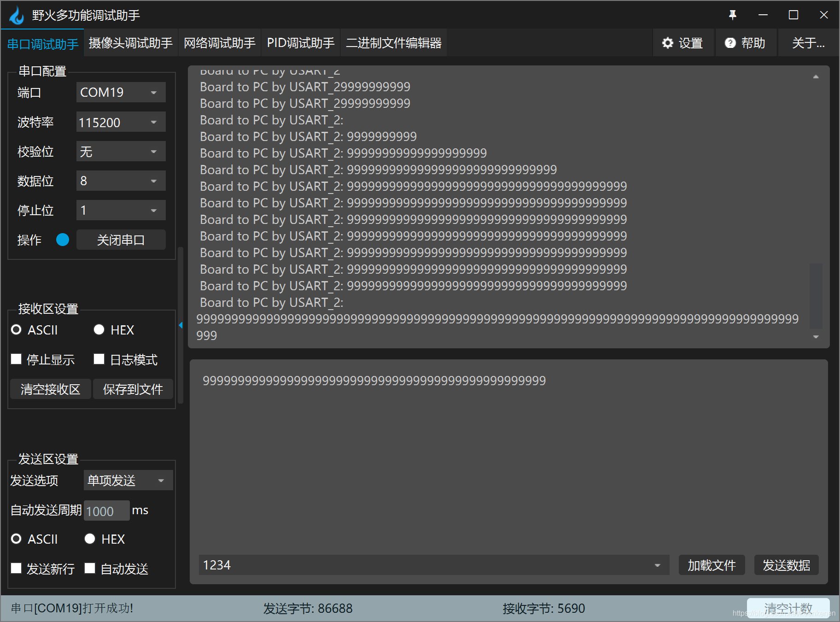The height and width of the screenshot is (622, 840).
Task: Switch to PID调试助手 tab
Action: point(301,43)
